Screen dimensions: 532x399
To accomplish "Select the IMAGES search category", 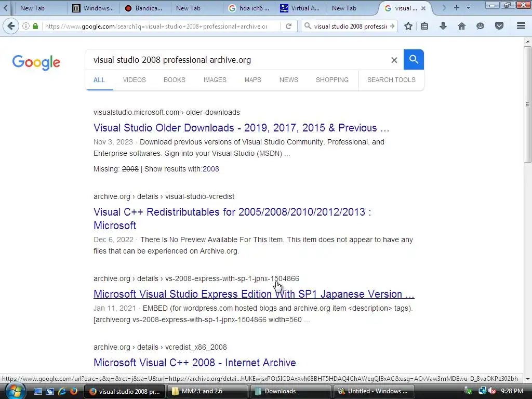I will [215, 79].
